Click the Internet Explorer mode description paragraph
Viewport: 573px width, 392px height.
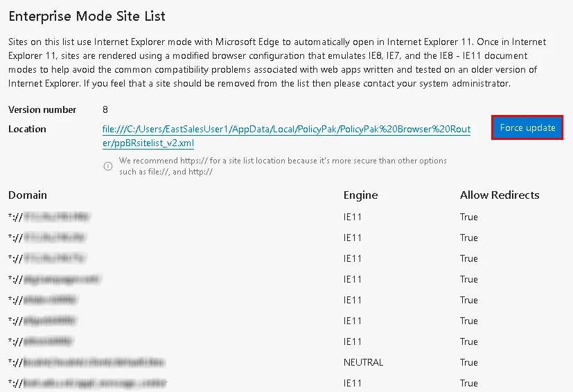pos(277,63)
